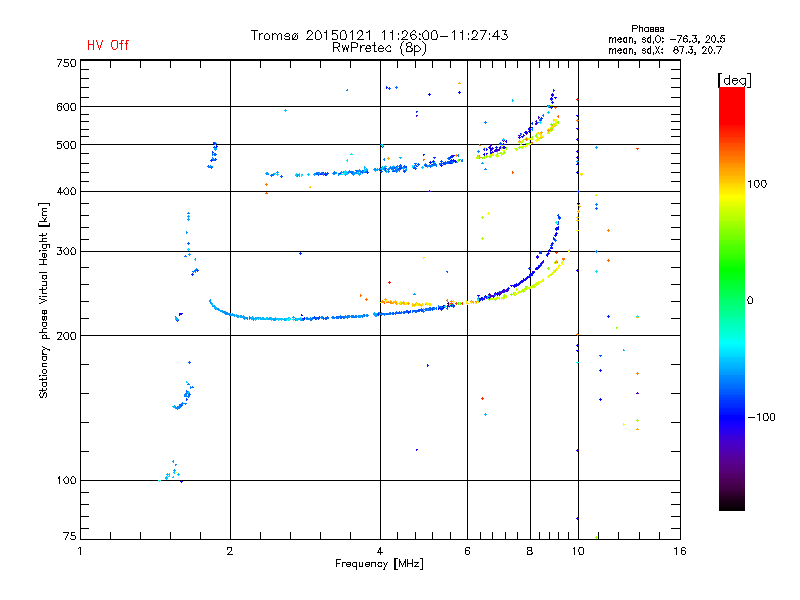
Task: Click the 'Frequency [MHz]' axis title
Action: point(379,564)
